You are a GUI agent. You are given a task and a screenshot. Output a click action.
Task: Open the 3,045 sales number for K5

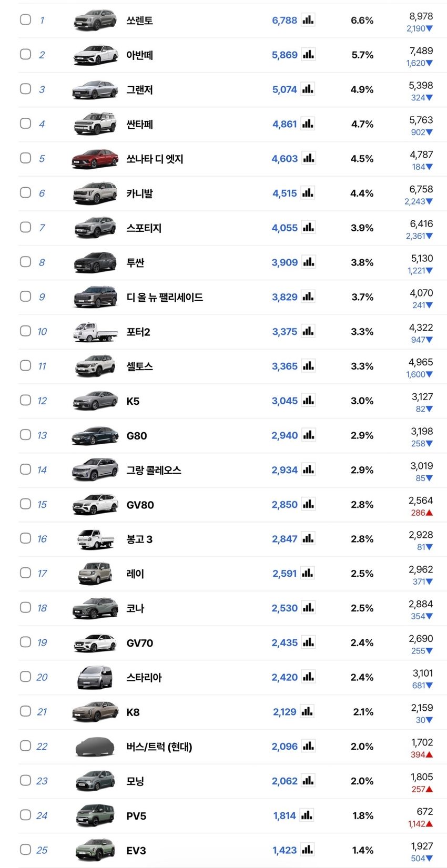pos(285,401)
